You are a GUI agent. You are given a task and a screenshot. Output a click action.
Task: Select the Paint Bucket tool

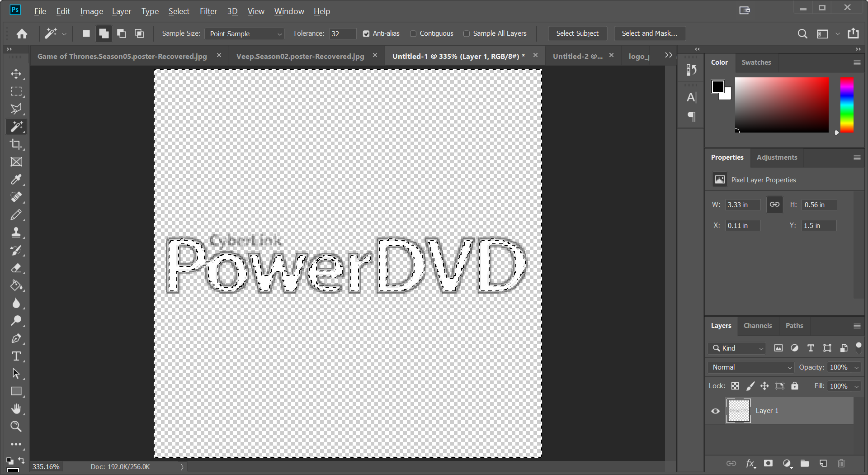[x=16, y=285]
